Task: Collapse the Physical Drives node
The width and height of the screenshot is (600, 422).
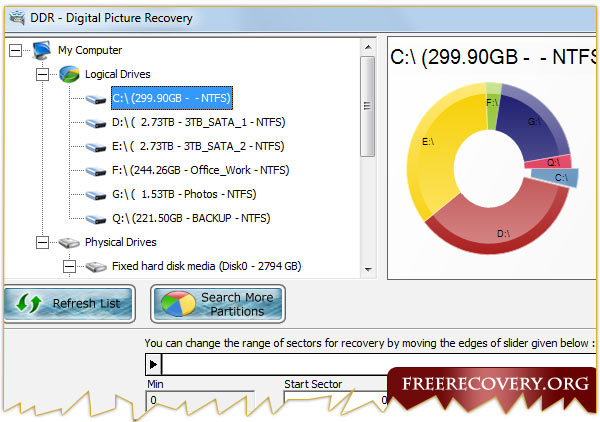Action: (x=42, y=242)
